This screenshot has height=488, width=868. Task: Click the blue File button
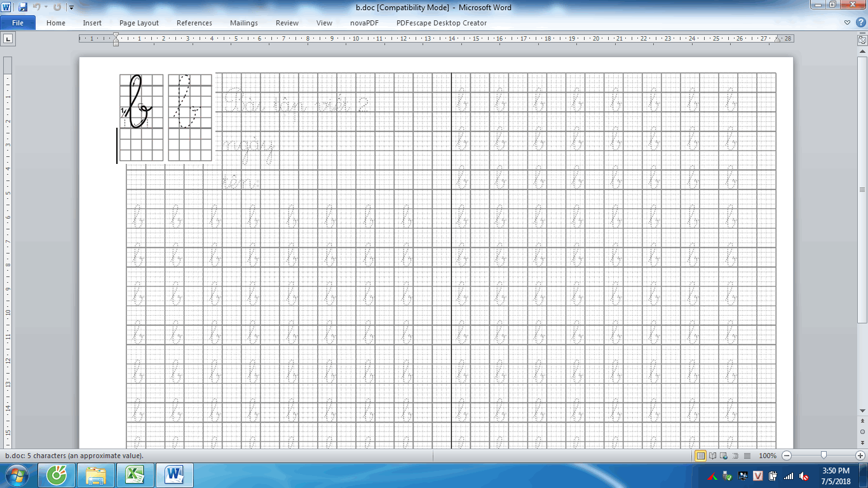pos(18,23)
